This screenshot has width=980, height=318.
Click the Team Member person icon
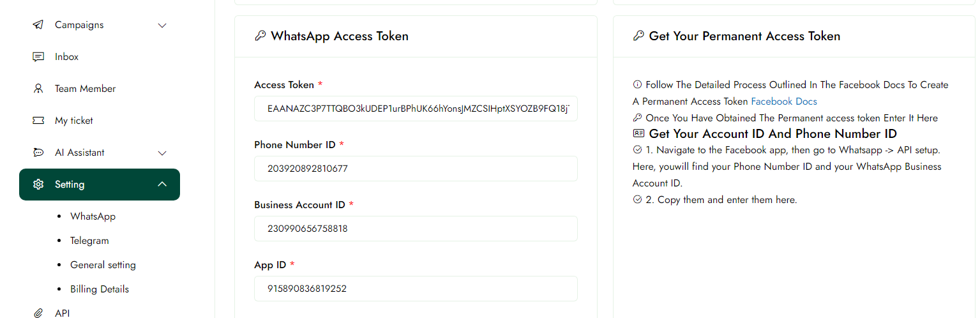point(38,89)
